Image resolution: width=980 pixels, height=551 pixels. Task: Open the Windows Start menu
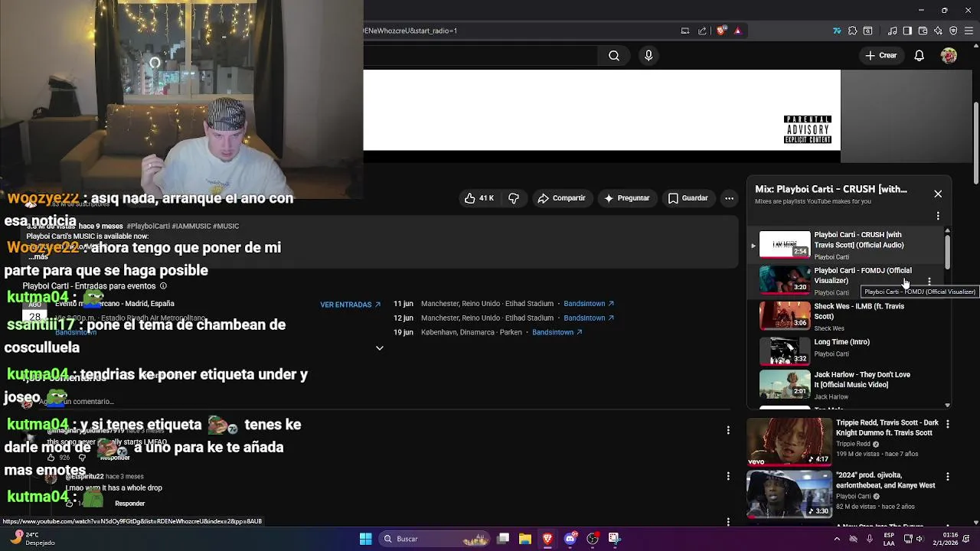365,539
